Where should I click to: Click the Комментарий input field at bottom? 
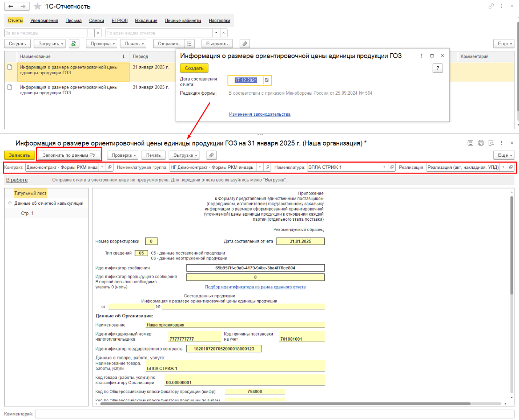274,414
